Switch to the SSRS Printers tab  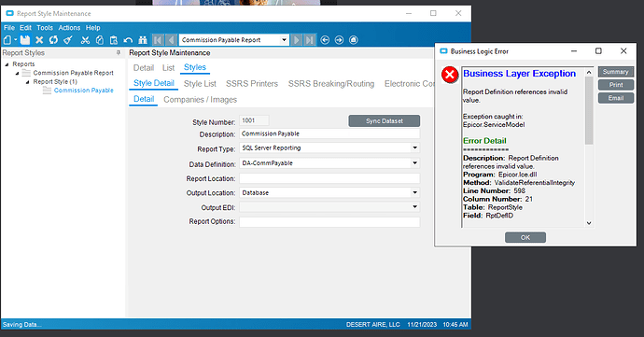pyautogui.click(x=252, y=84)
